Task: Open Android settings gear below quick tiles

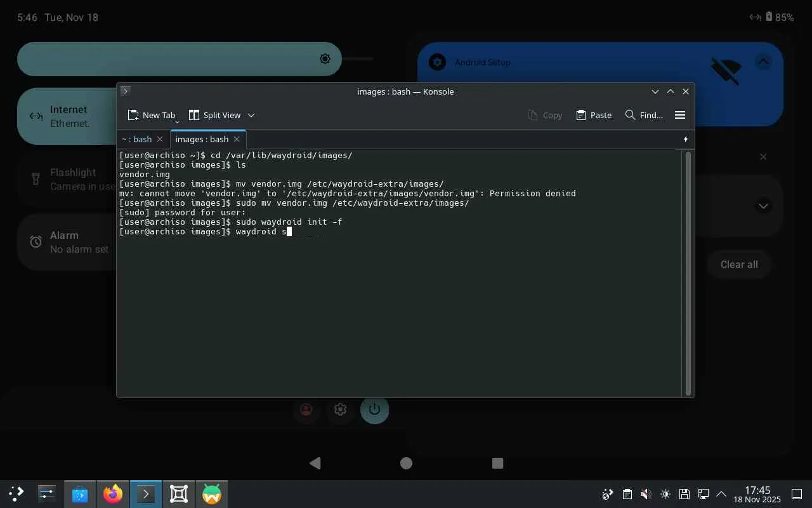Action: pos(341,410)
